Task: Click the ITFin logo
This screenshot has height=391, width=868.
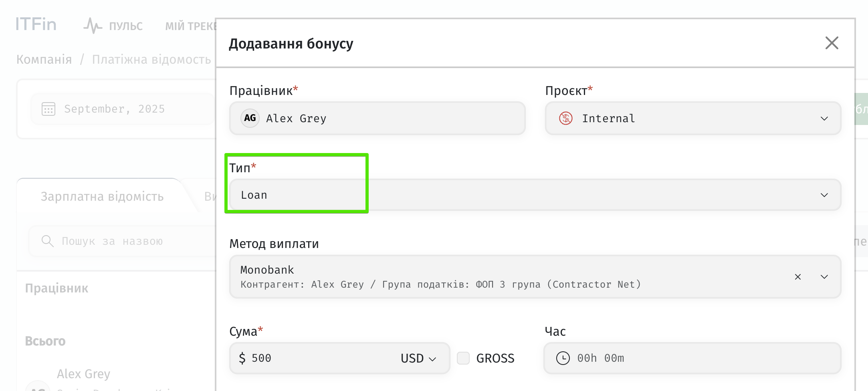Action: [x=36, y=24]
